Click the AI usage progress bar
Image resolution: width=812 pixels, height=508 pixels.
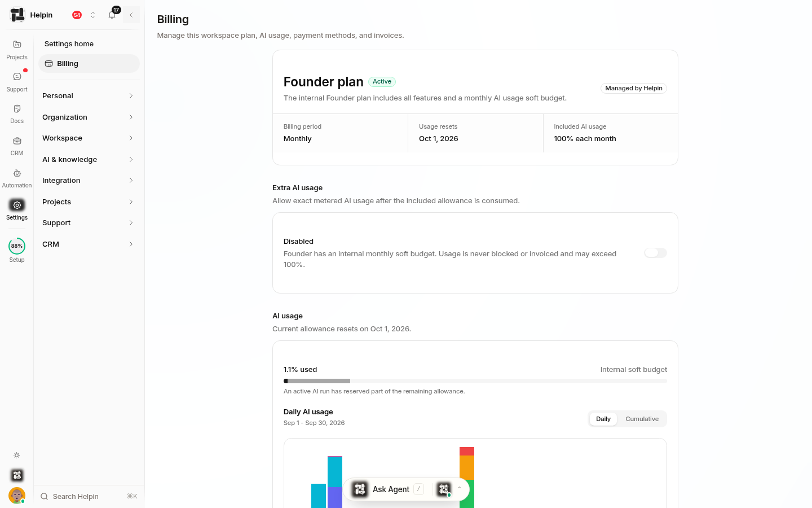click(x=475, y=381)
